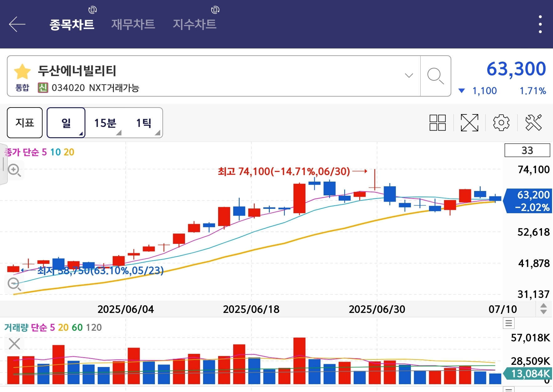This screenshot has height=392, width=553.
Task: Click the 034020 stock code
Action: point(68,88)
